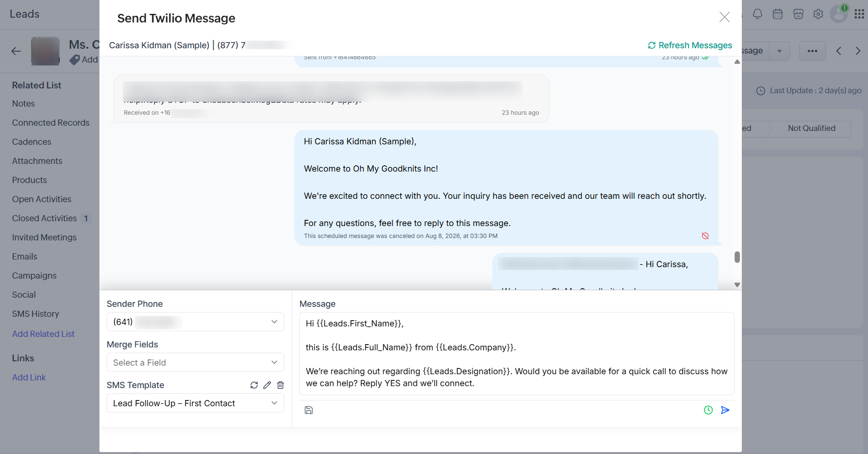Go back with the left arrow

point(16,51)
